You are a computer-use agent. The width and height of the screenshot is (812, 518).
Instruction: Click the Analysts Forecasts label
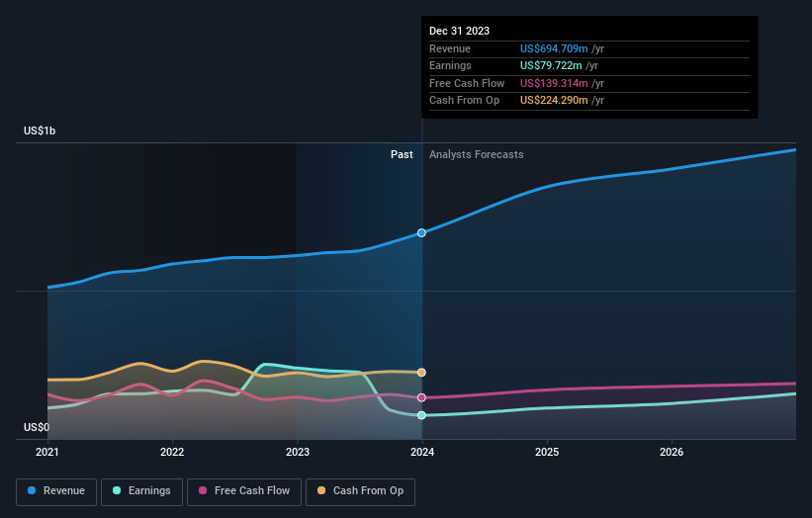476,154
